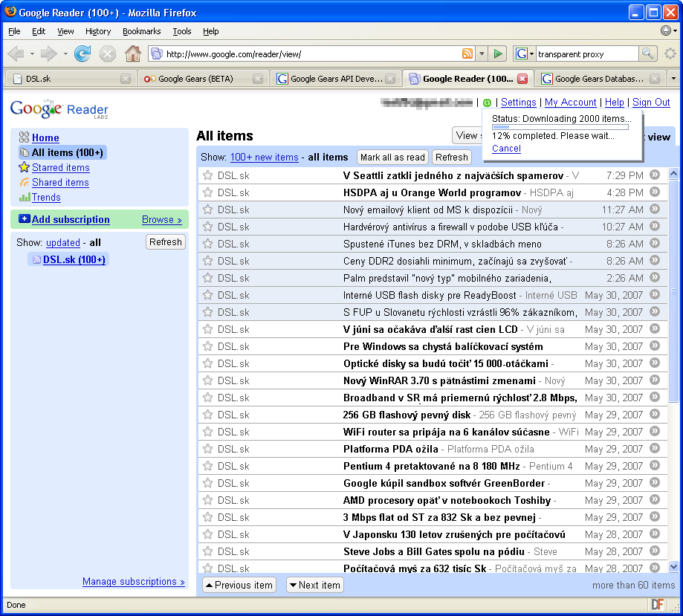
Task: Click the browser Back arrow button
Action: coord(16,54)
